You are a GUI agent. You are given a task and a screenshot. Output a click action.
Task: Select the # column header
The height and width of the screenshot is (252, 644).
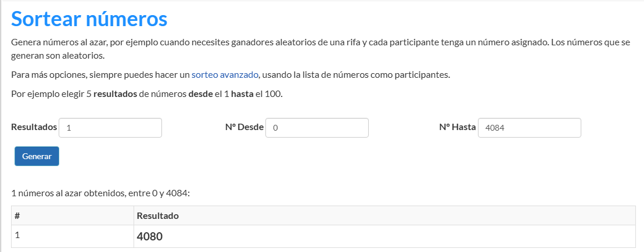click(72, 215)
